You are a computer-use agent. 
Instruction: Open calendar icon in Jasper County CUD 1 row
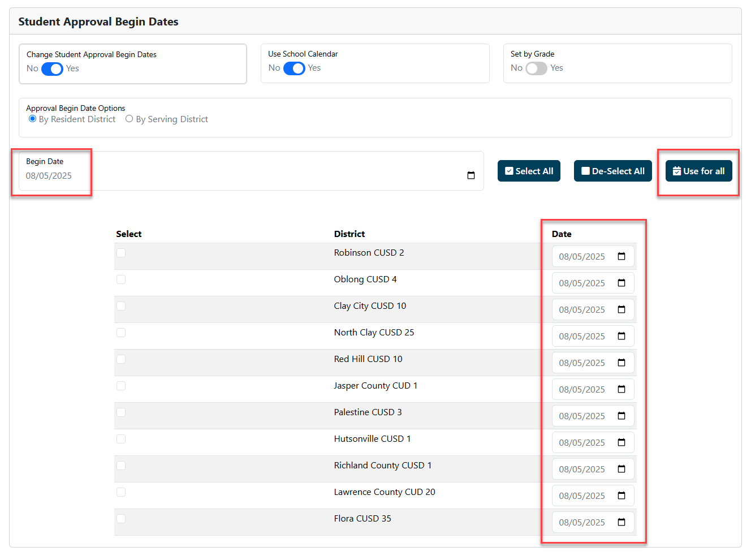[621, 389]
